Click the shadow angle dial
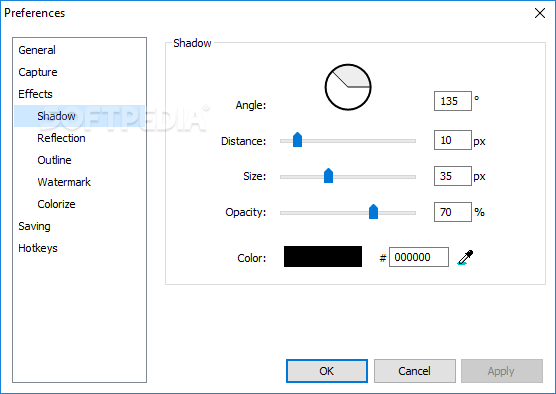The height and width of the screenshot is (394, 556). point(348,87)
